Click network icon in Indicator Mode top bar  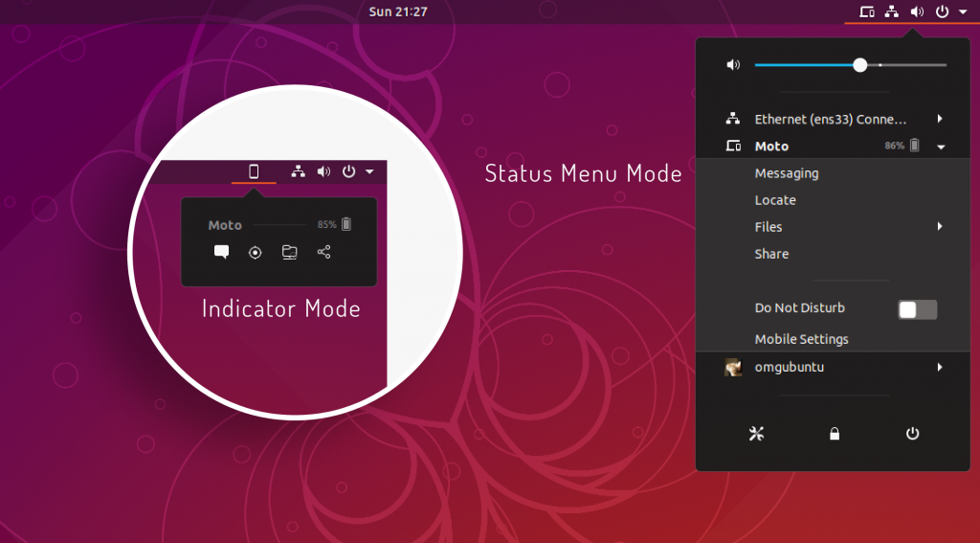tap(299, 170)
